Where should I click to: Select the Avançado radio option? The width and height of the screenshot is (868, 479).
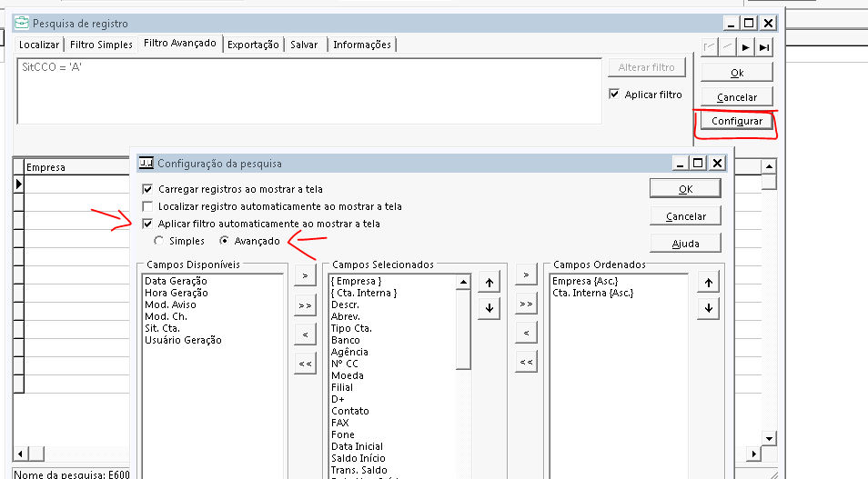pos(224,241)
